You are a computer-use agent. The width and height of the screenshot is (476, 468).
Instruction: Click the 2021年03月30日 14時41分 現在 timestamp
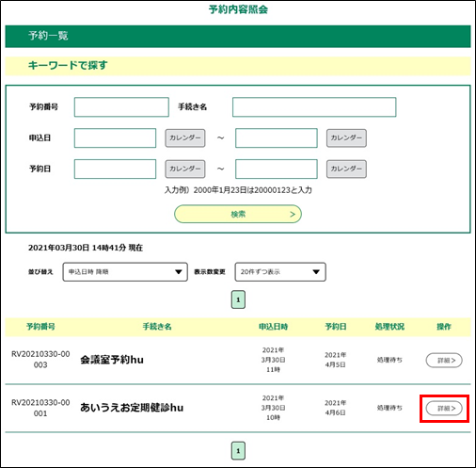tap(86, 248)
